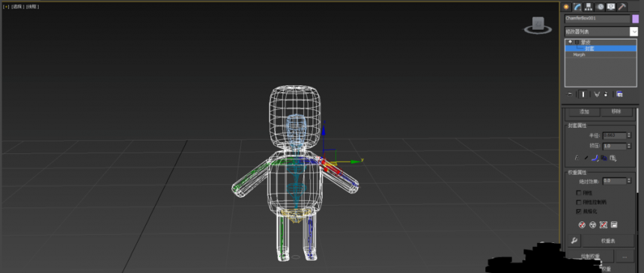Select the Envelope sub-object row
The image size is (644, 273).
coord(601,49)
